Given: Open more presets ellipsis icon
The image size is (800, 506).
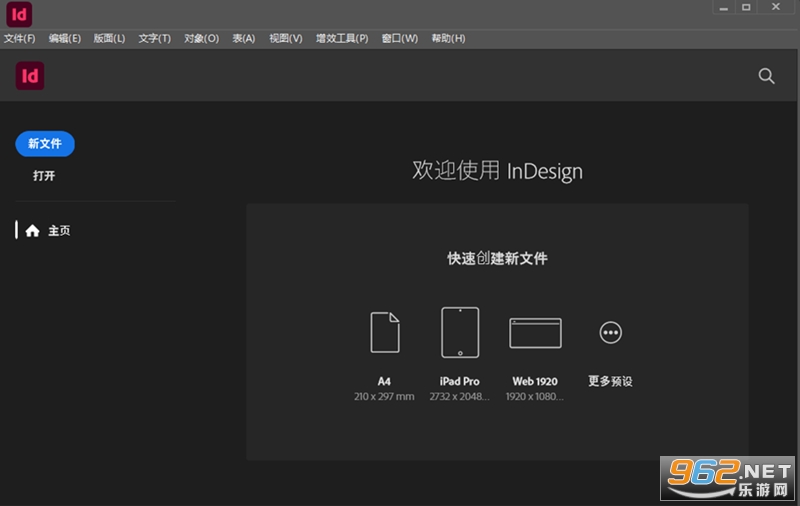Looking at the screenshot, I should click(610, 333).
